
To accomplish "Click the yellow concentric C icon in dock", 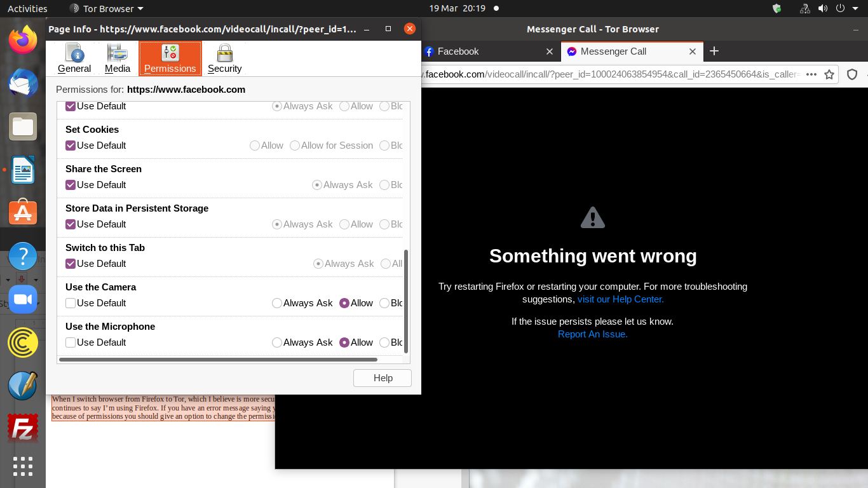I will pos(23,342).
